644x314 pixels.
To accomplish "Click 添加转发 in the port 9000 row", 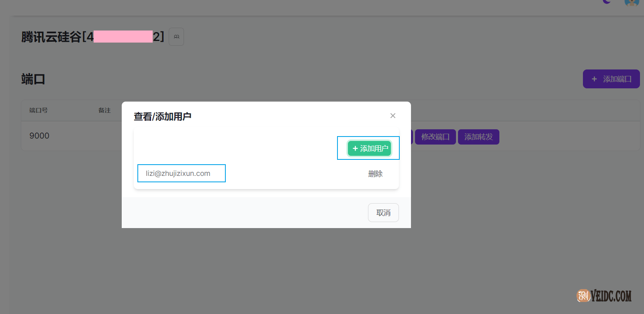I will point(478,137).
